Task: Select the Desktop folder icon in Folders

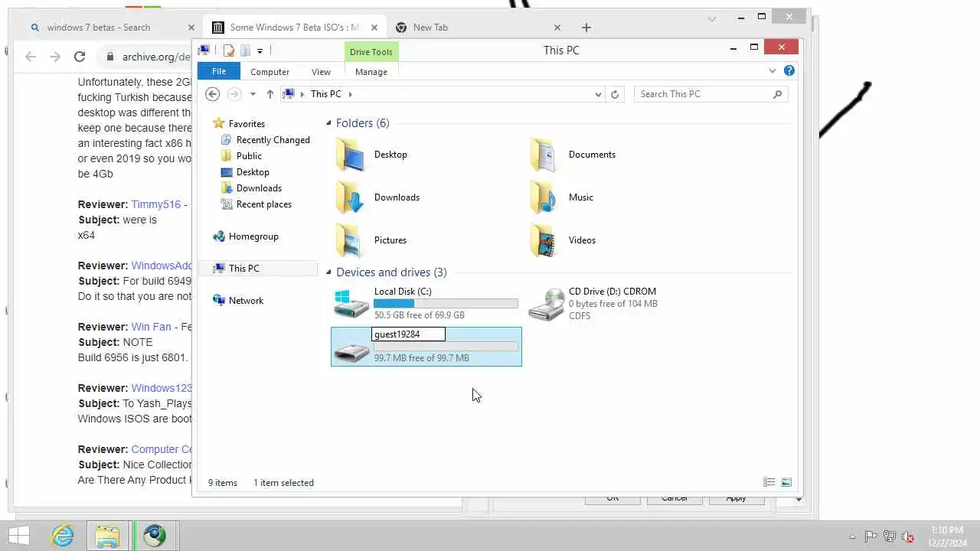Action: point(351,155)
